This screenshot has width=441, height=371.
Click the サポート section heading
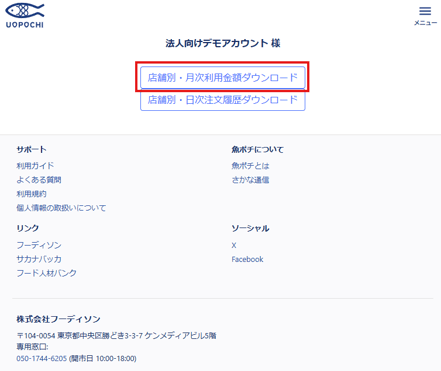click(31, 150)
